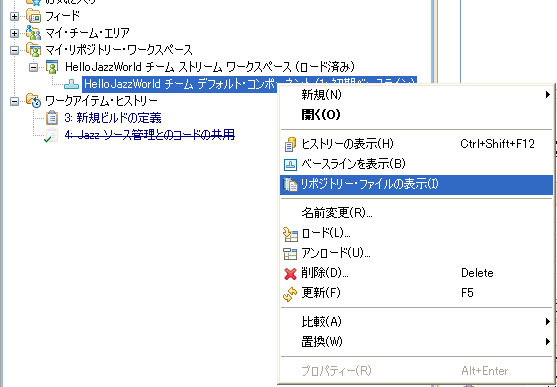Expand the マイ・チーム・エリア node

[x=14, y=33]
